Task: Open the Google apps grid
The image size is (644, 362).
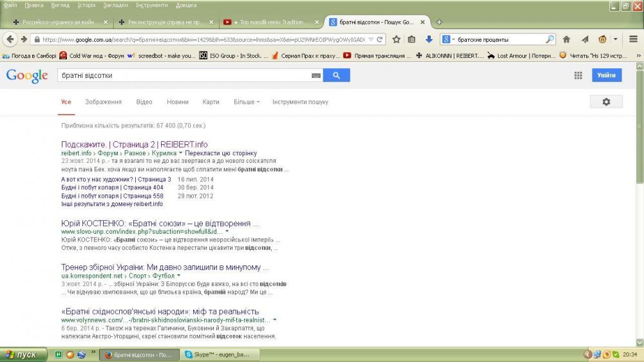Action: tap(578, 75)
